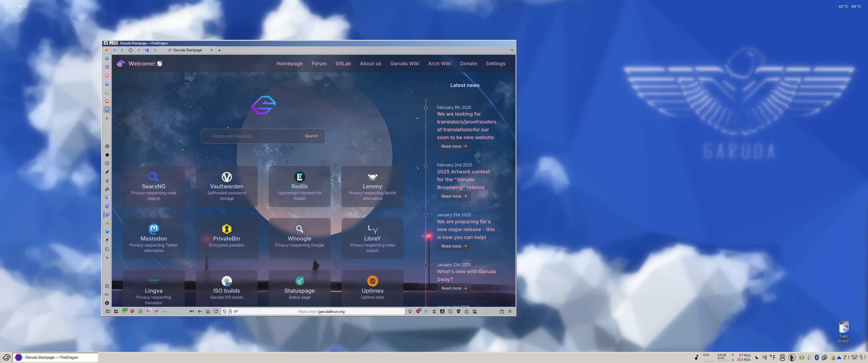Open the Arch Wiki nav link
Viewport: 868px width, 363px height.
coord(439,64)
